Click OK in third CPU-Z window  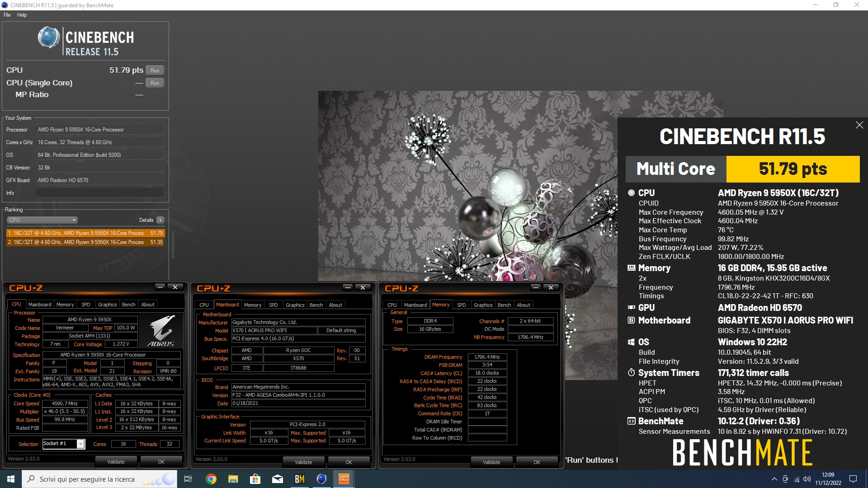coord(537,462)
